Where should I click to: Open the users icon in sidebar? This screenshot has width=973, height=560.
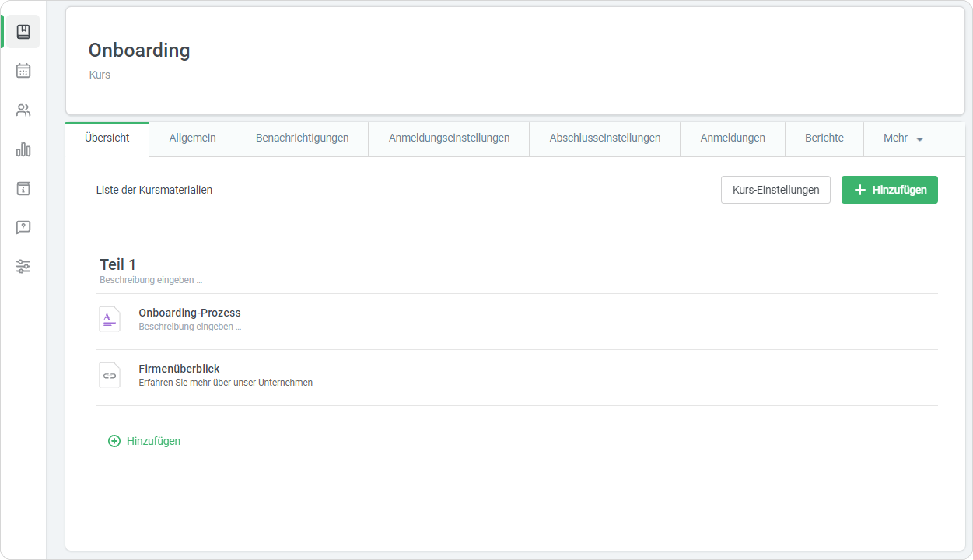click(23, 110)
